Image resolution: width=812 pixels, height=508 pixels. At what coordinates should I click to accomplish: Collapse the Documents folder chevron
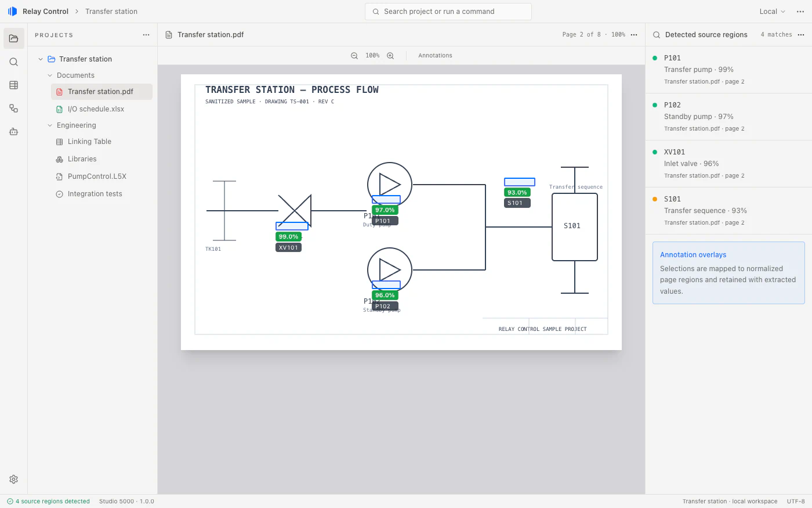tap(50, 75)
